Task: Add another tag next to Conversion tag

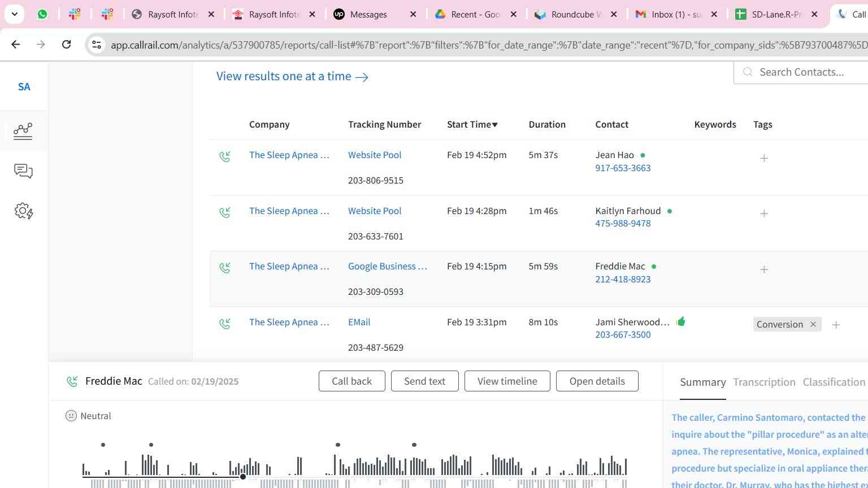Action: (836, 325)
